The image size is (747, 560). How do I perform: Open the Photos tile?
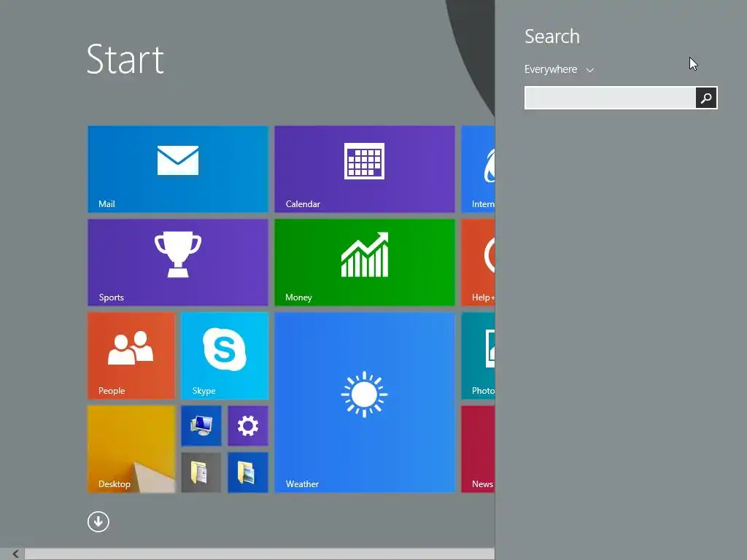tap(478, 356)
